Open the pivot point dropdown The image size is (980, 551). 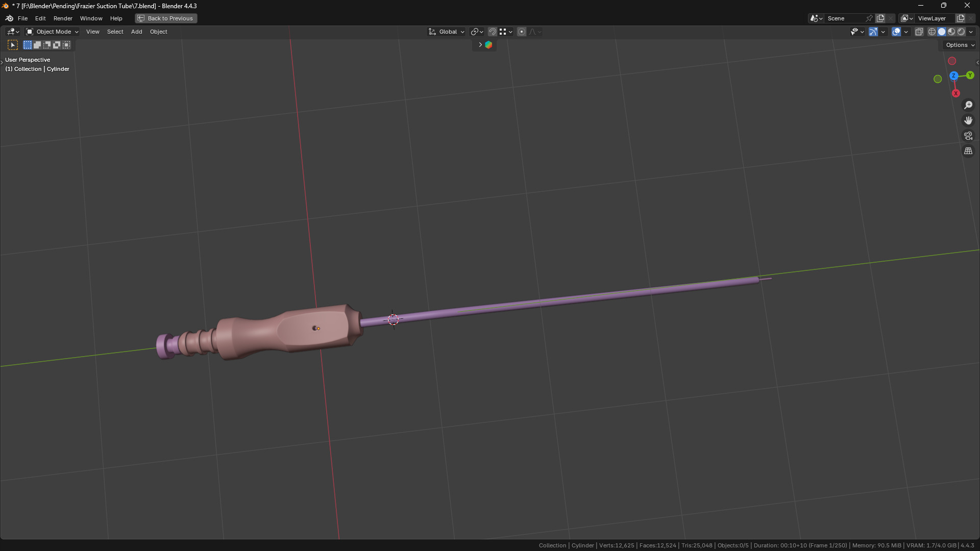click(477, 32)
